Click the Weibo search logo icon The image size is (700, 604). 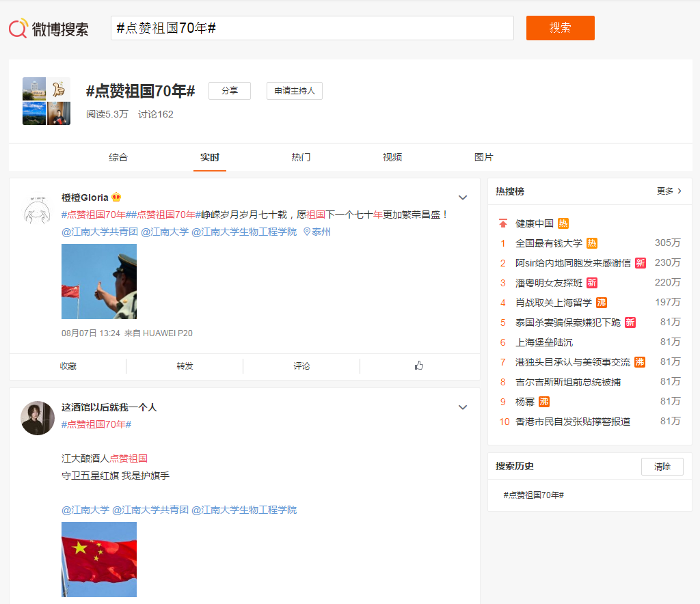18,29
